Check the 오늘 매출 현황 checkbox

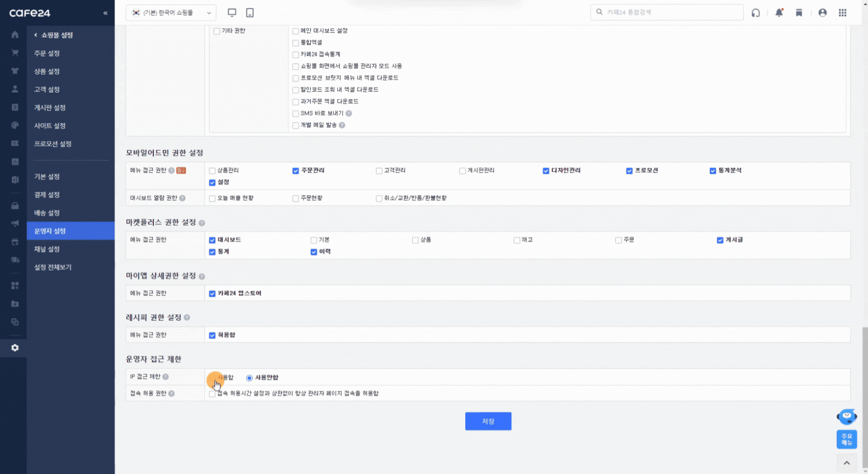[x=212, y=198]
